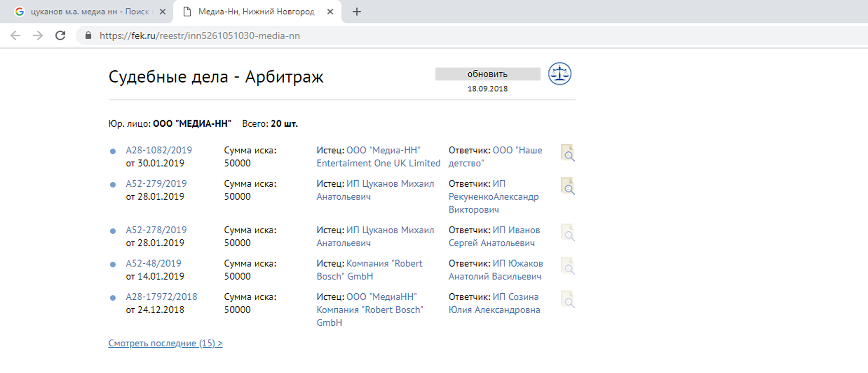Click plaintiff ООО "Медиа-НН" Entertaiment One link
Image resolution: width=868 pixels, height=373 pixels.
pyautogui.click(x=378, y=157)
